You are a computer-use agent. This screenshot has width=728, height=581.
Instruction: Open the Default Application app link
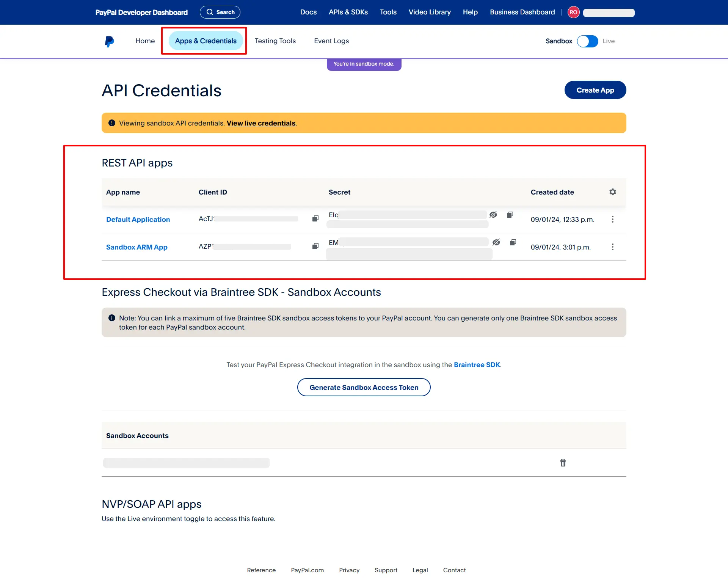(138, 219)
